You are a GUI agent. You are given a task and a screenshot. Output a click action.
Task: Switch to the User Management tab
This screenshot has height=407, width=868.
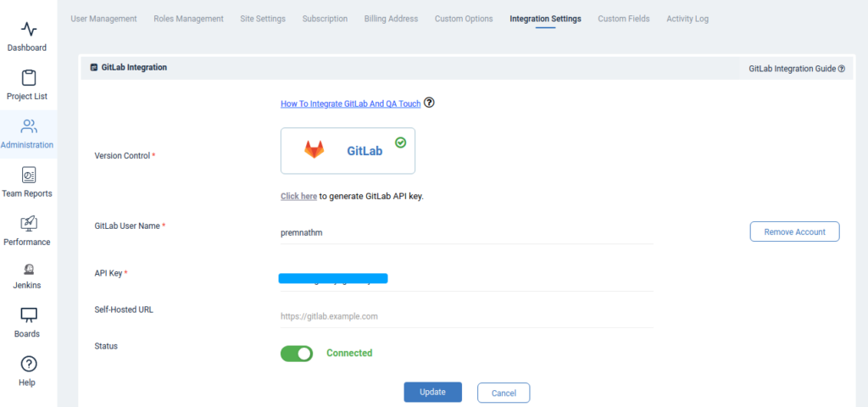tap(103, 19)
